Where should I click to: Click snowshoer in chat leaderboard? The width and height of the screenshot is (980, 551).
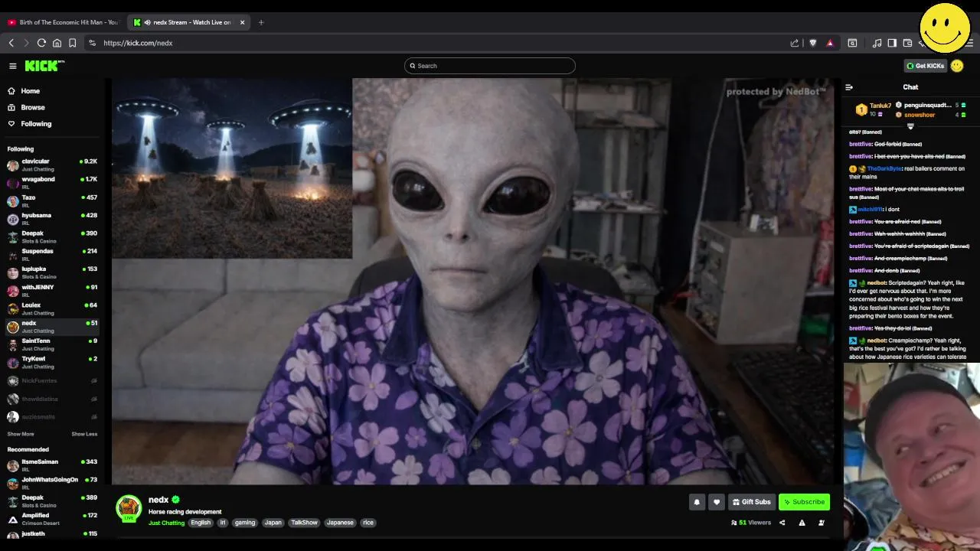(920, 115)
